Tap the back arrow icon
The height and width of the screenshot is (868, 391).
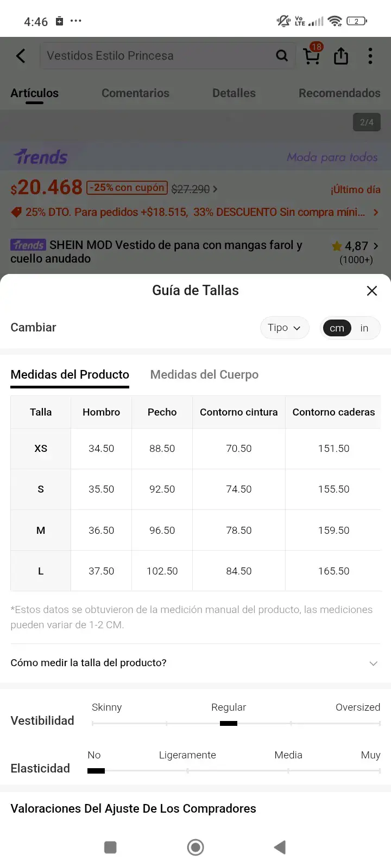click(21, 56)
